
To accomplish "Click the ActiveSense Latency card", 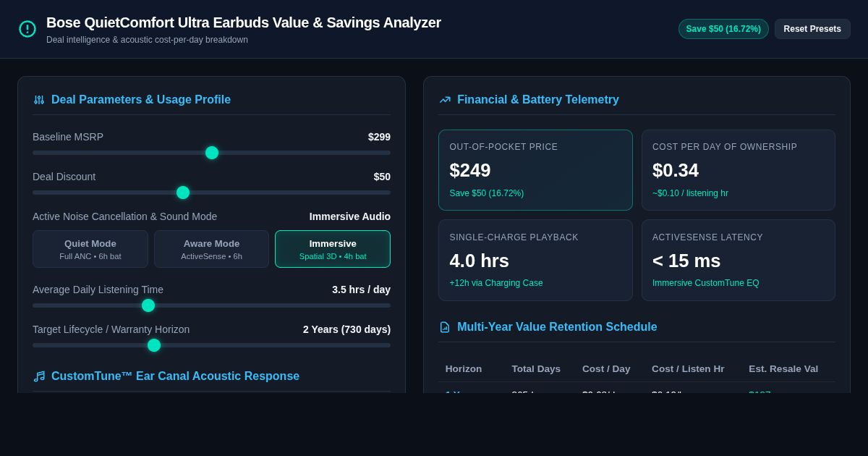I will pos(739,261).
